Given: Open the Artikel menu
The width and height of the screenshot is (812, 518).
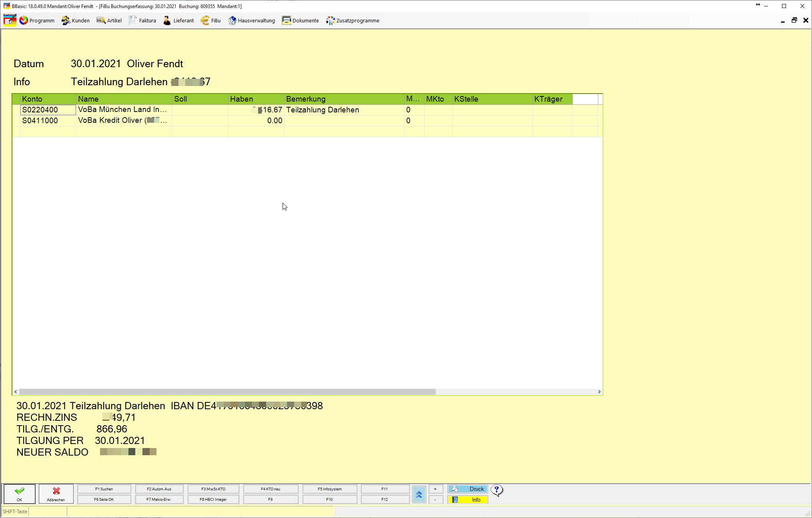Looking at the screenshot, I should pos(109,20).
